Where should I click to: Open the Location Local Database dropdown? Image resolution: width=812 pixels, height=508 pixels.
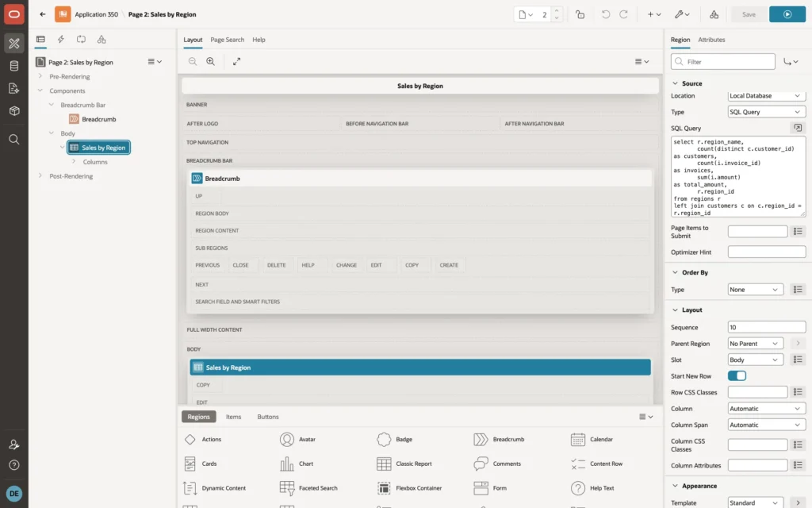(x=767, y=96)
